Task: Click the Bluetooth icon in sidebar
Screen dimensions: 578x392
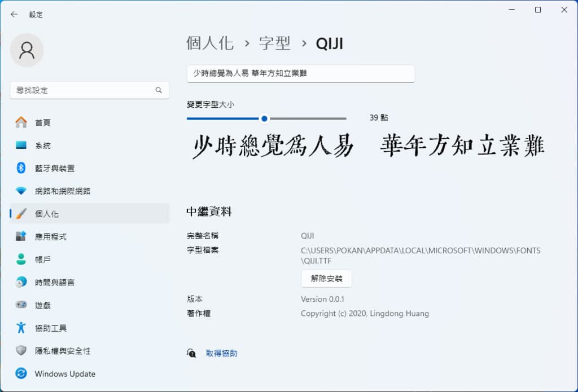Action: point(21,168)
